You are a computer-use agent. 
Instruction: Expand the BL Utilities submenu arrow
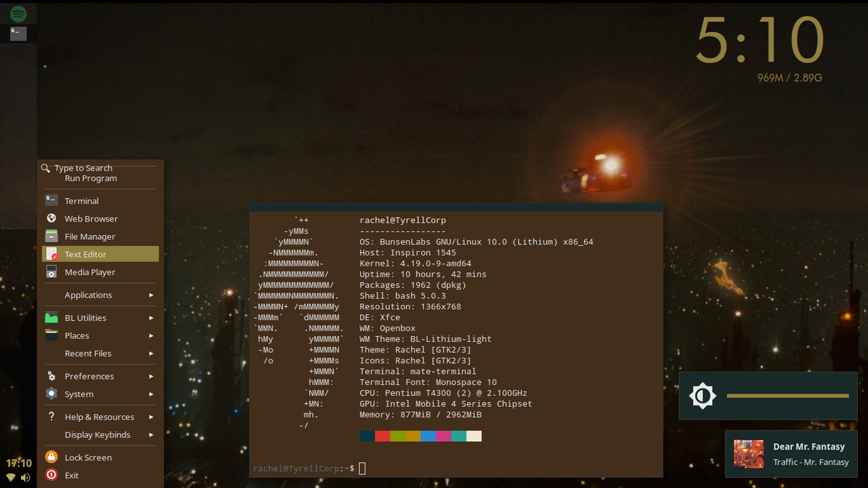point(151,318)
